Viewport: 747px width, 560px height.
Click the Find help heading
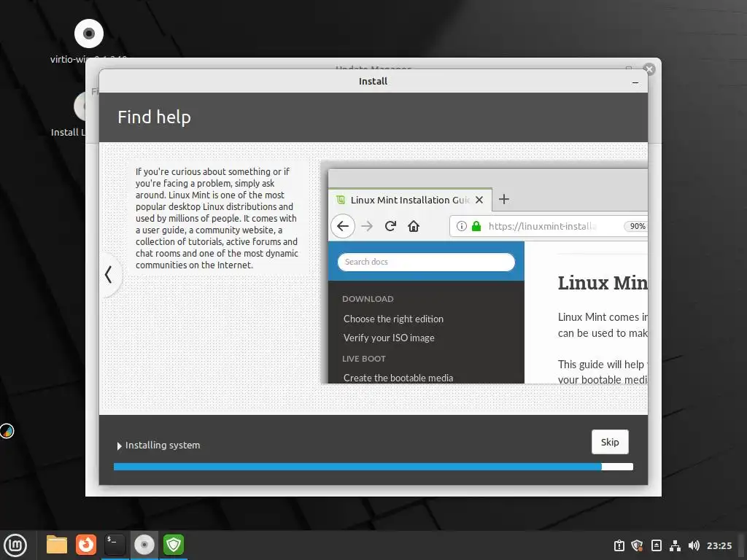[155, 117]
